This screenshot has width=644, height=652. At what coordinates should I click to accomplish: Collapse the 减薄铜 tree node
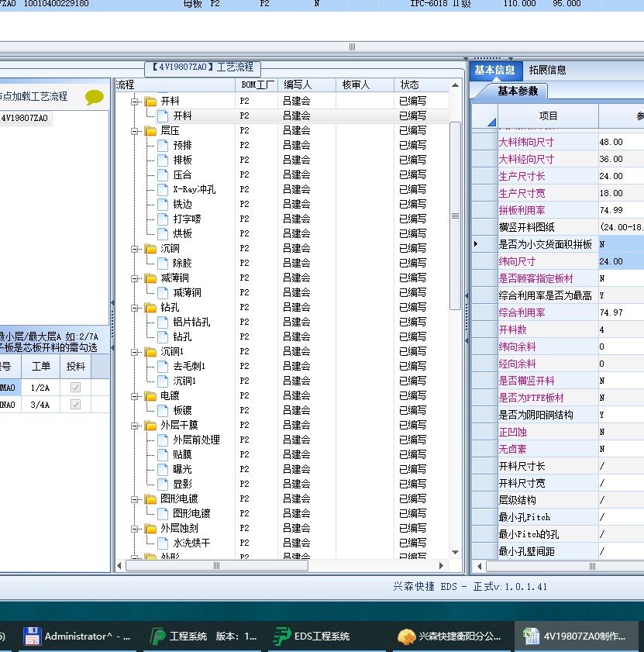134,278
